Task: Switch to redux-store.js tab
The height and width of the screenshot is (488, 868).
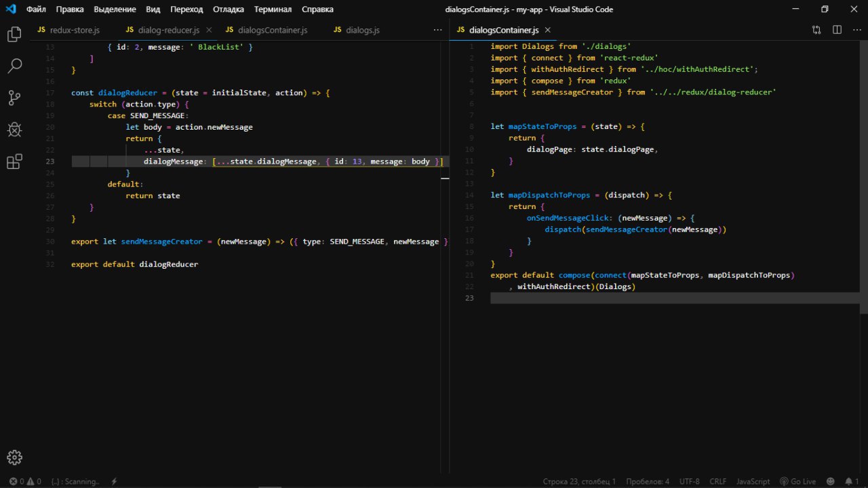Action: coord(68,31)
